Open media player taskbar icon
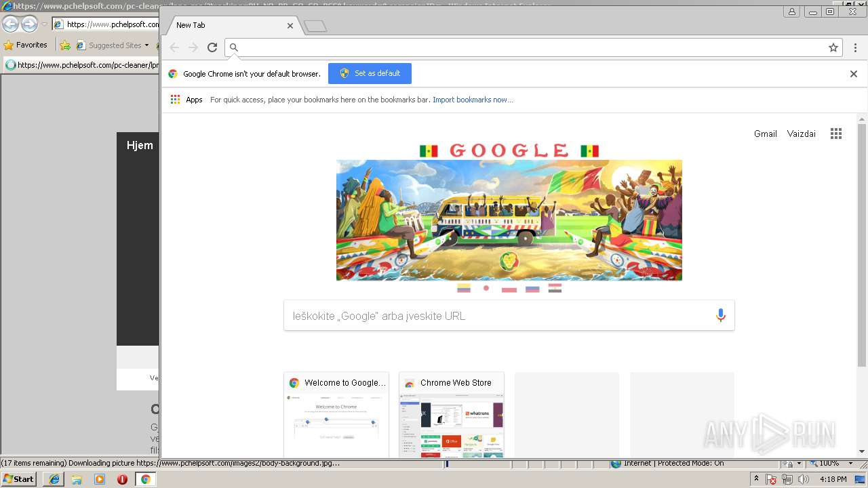Viewport: 868px width, 488px height. pos(100,479)
